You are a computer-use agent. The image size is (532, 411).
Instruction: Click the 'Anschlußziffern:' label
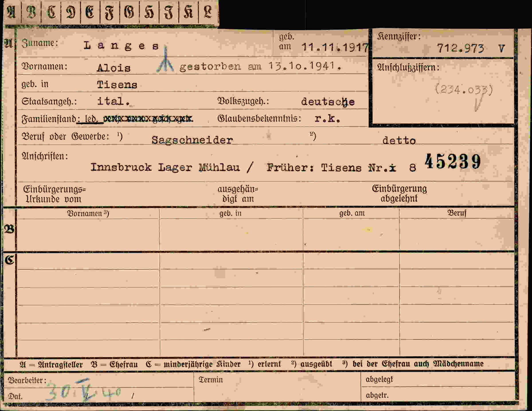[x=408, y=67]
